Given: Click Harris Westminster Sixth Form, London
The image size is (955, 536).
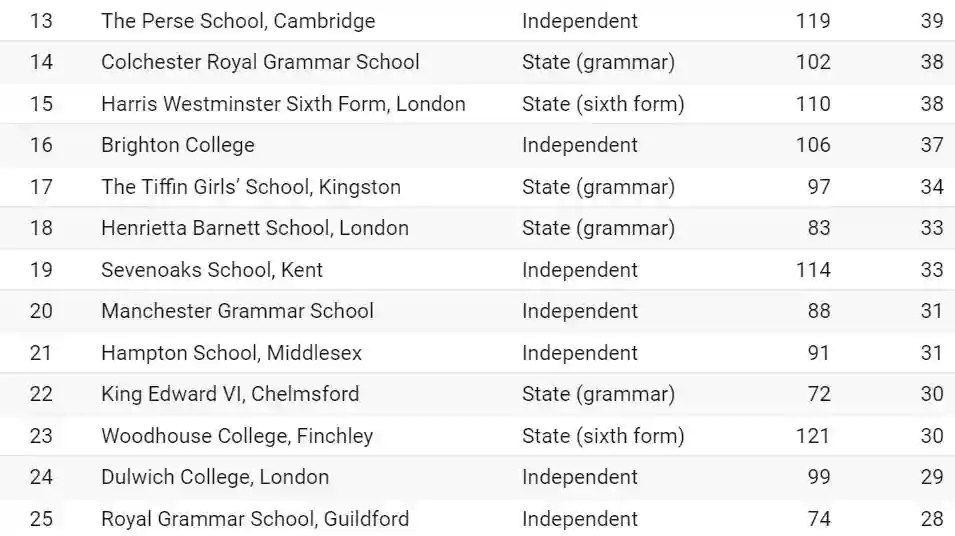Looking at the screenshot, I should click(x=283, y=104).
